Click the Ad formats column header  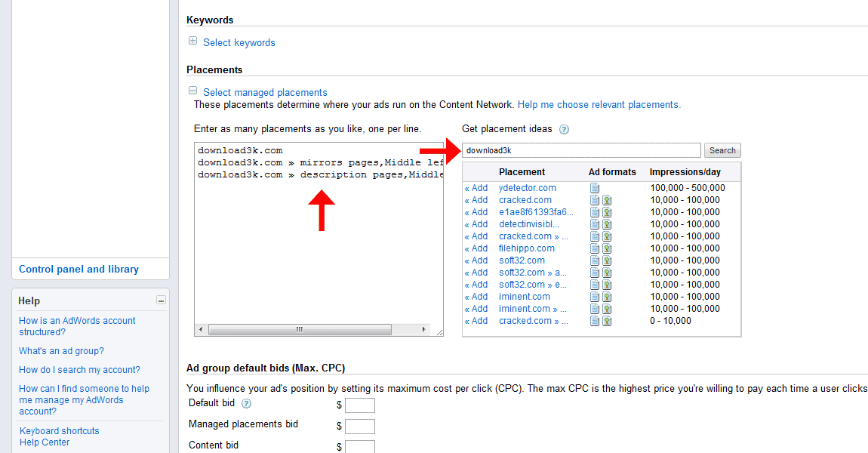point(612,172)
